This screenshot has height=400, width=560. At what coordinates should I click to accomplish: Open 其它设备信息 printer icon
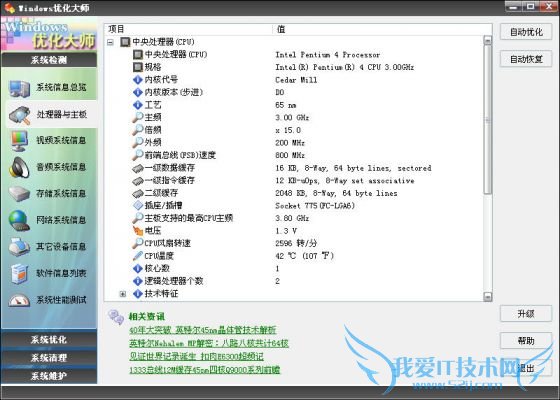[x=19, y=246]
